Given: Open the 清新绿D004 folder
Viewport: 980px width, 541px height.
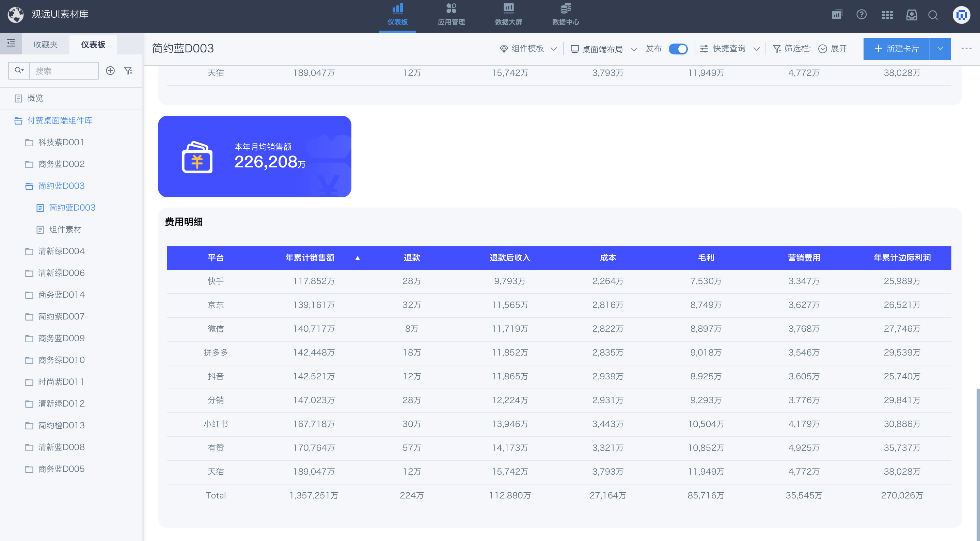Looking at the screenshot, I should [61, 251].
